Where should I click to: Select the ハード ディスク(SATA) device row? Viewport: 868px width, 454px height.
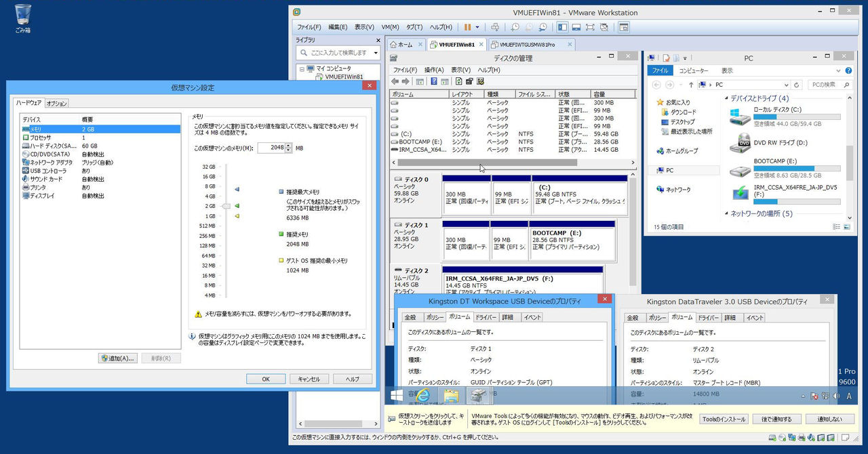(x=101, y=146)
